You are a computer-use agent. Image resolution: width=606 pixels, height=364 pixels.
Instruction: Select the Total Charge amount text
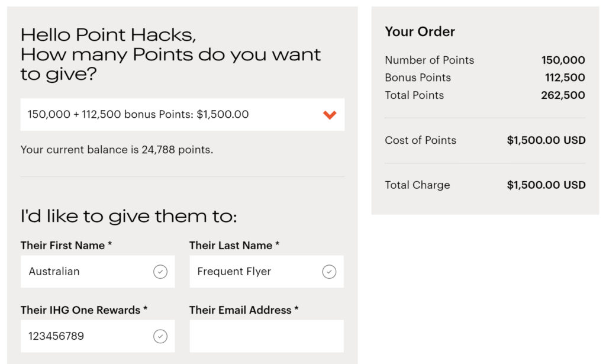tap(546, 185)
